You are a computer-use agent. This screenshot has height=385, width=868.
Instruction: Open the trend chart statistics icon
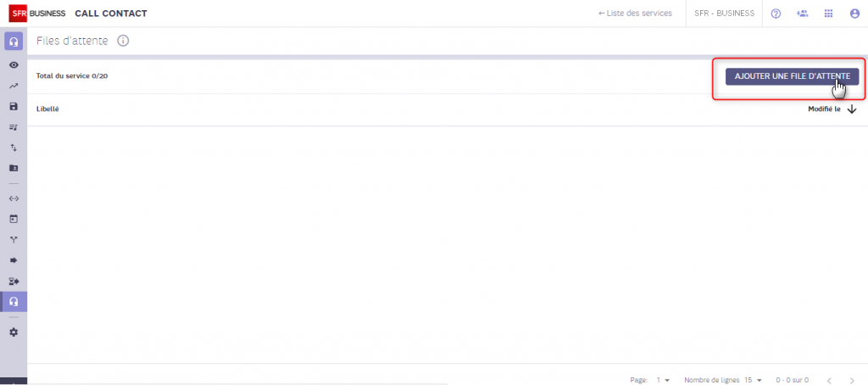pyautogui.click(x=14, y=86)
